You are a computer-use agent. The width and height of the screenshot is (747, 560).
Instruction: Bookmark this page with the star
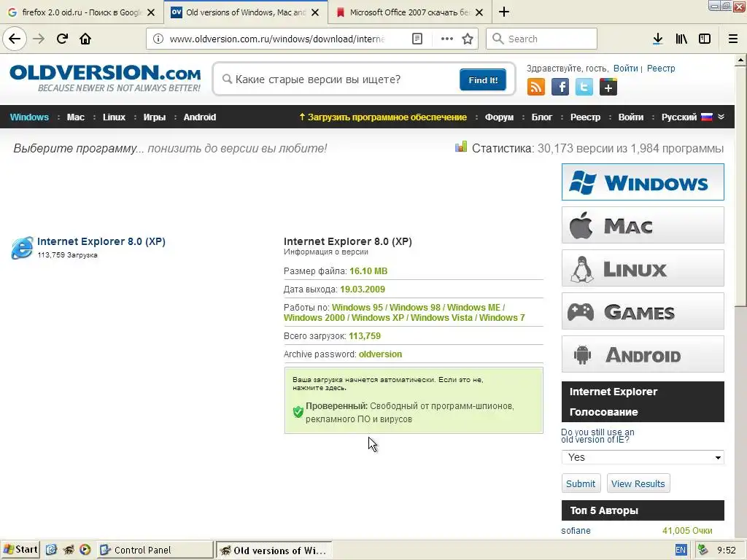468,39
